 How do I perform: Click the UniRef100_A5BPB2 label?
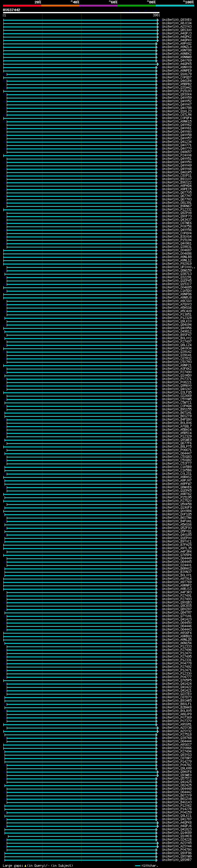coord(176,84)
